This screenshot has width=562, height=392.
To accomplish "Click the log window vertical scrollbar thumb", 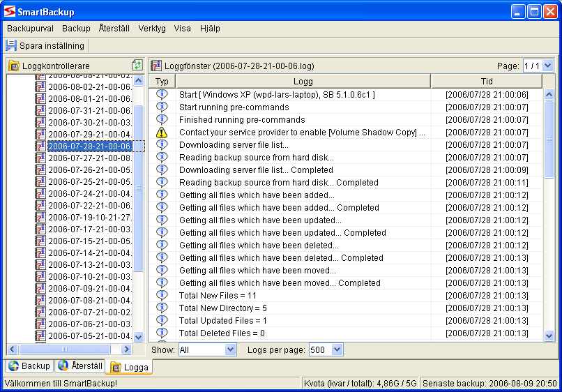I will click(x=549, y=140).
